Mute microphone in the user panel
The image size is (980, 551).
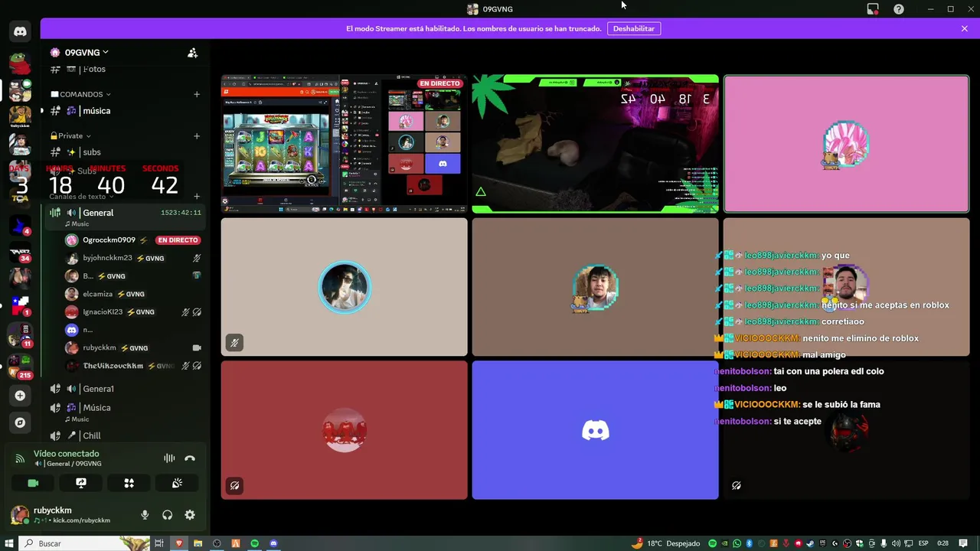pos(145,515)
